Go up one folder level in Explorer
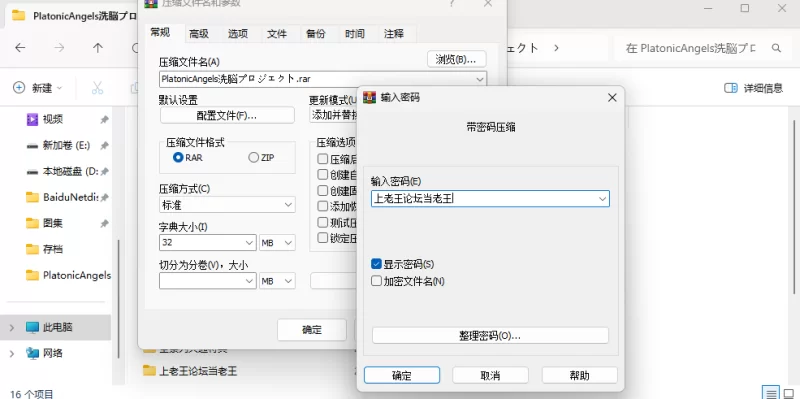800x399 pixels. (x=98, y=48)
